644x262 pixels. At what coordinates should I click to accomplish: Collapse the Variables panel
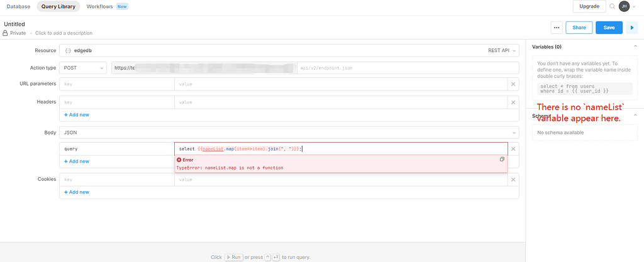635,46
